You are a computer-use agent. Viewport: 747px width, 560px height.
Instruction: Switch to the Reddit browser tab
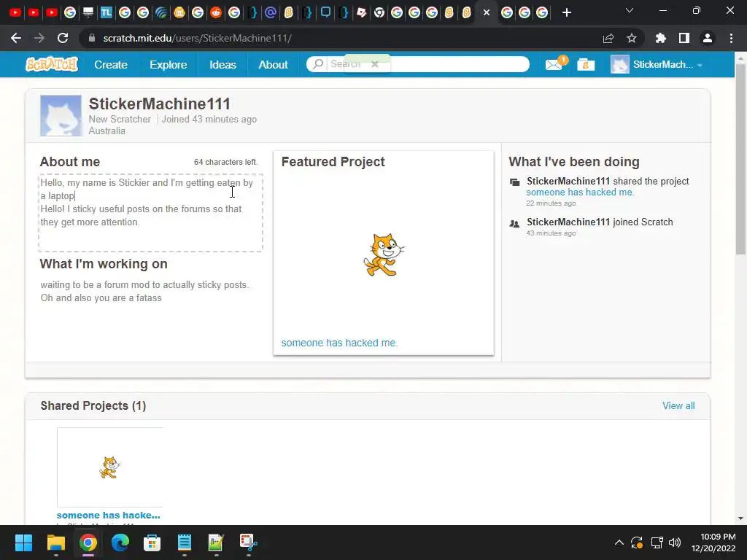(216, 12)
